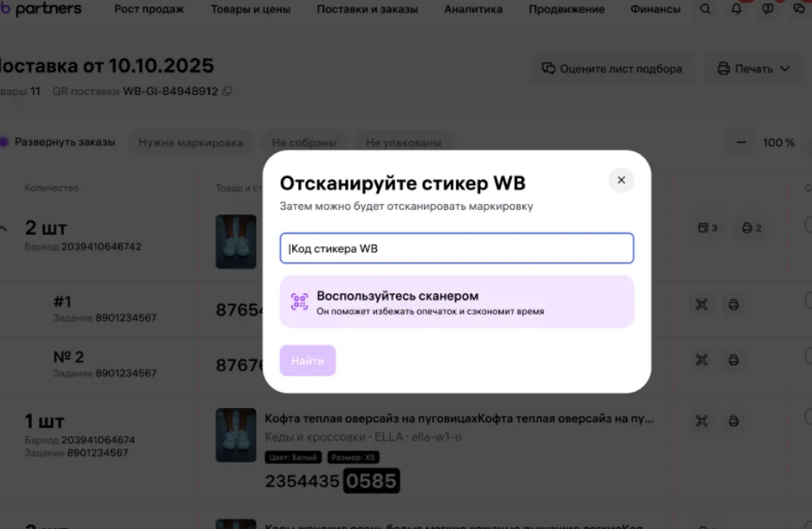Open the chat messages icon
Screen dimensions: 812x529
(798, 9)
